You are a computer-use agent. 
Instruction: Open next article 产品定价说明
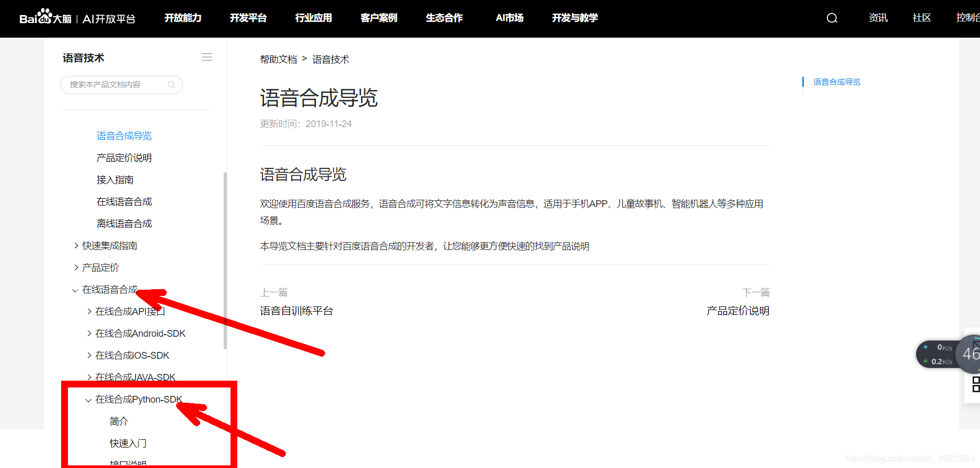[x=738, y=311]
